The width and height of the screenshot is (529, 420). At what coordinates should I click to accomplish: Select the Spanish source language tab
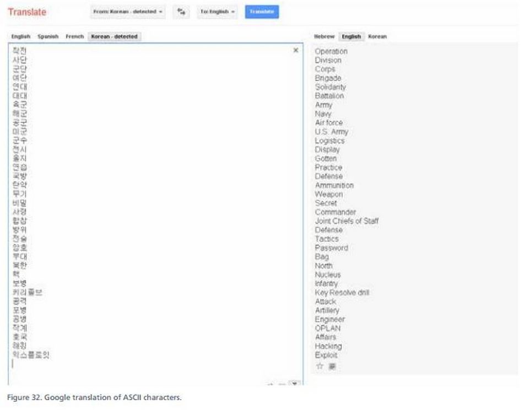[48, 36]
